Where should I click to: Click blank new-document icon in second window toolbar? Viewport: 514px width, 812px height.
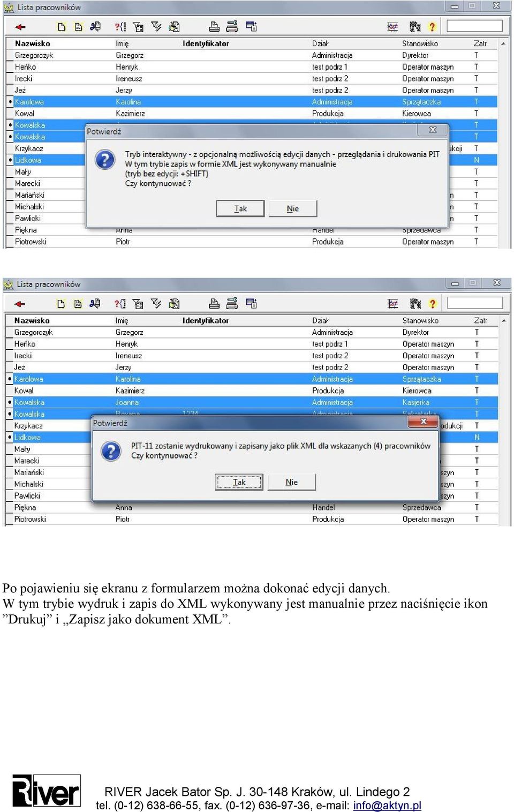pos(61,304)
